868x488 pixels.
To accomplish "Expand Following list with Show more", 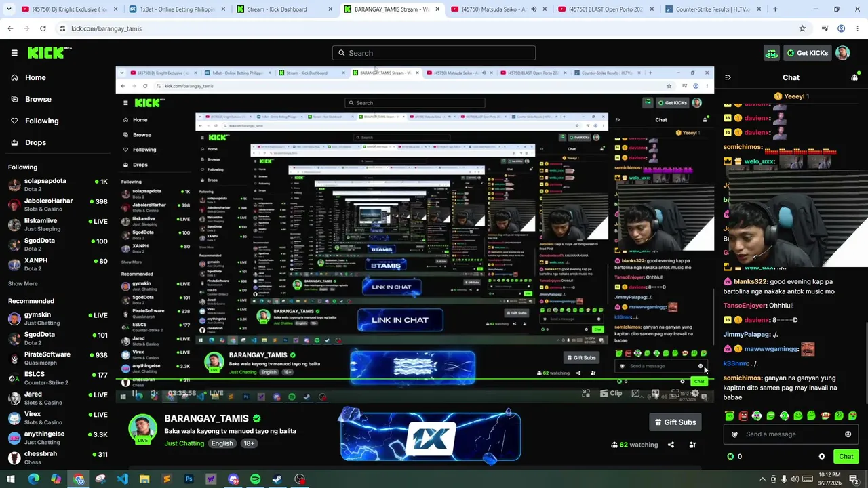I will (23, 283).
